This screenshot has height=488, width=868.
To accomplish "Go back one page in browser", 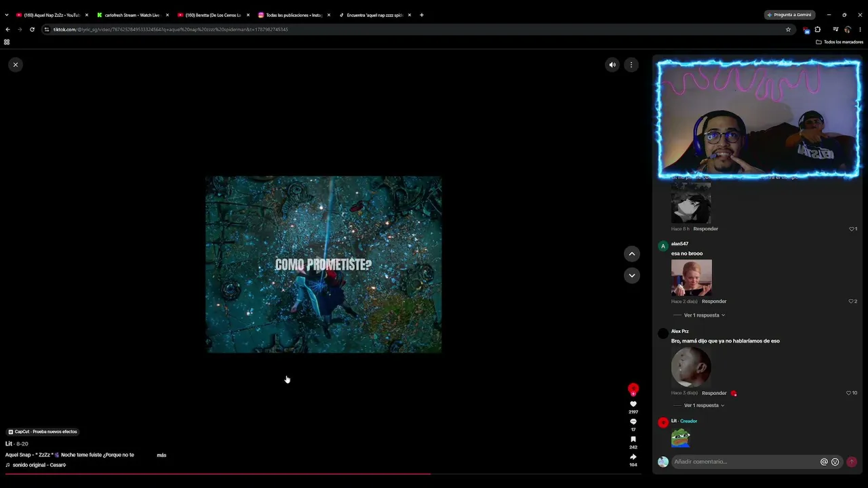I will 7,30.
